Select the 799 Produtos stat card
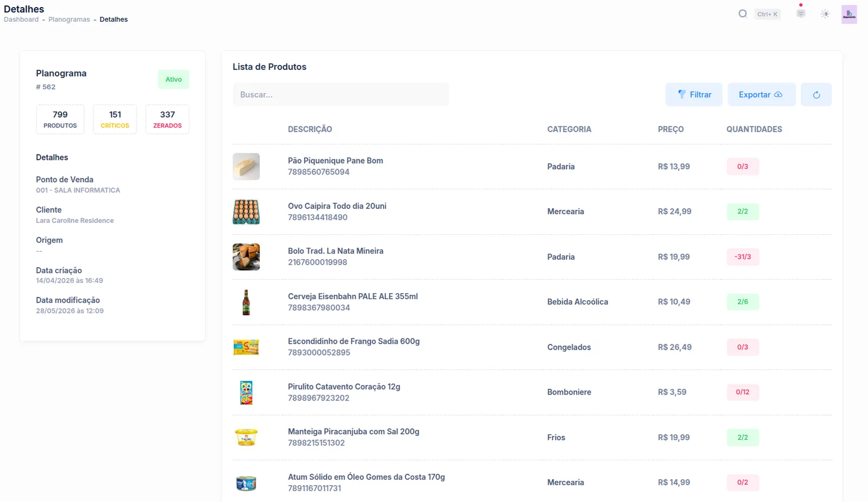Image resolution: width=868 pixels, height=502 pixels. point(60,119)
